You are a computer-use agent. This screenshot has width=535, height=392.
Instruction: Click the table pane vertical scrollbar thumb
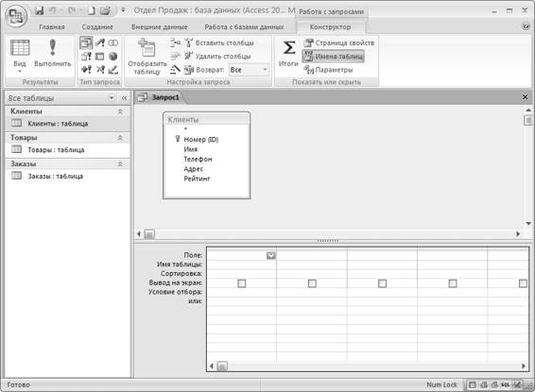528,120
